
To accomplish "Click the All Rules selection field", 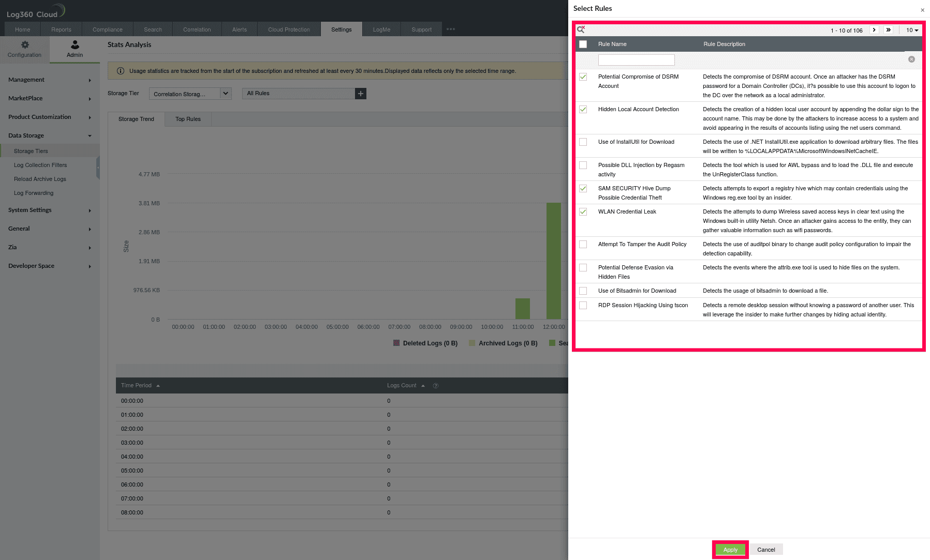I will [299, 94].
